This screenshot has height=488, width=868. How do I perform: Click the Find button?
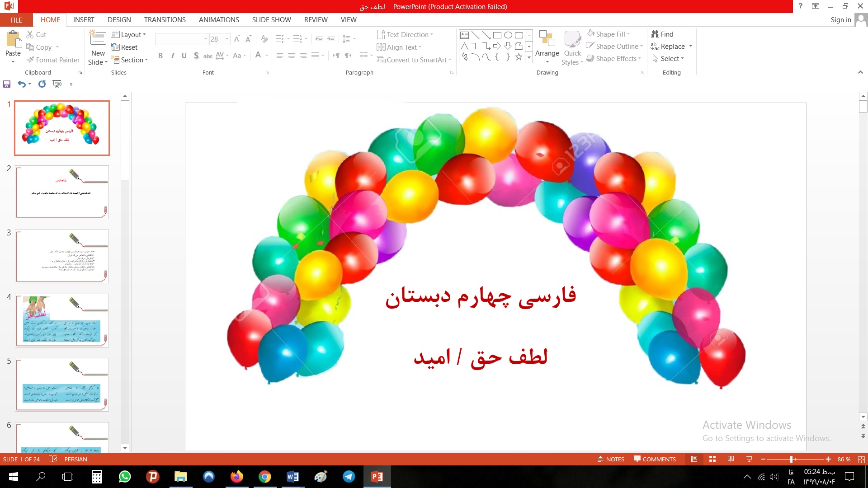click(x=662, y=34)
